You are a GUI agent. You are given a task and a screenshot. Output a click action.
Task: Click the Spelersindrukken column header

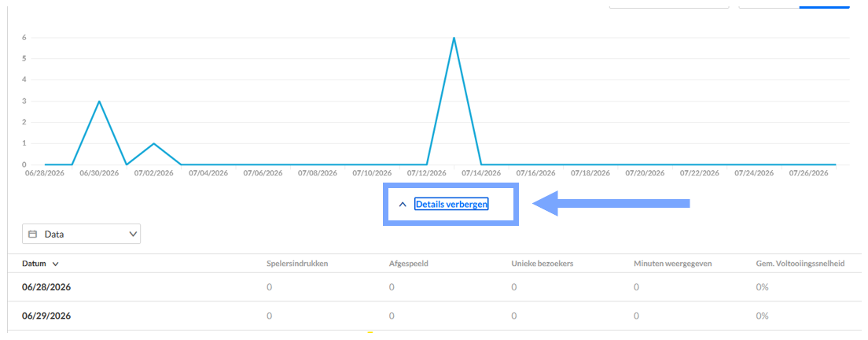[x=298, y=264]
